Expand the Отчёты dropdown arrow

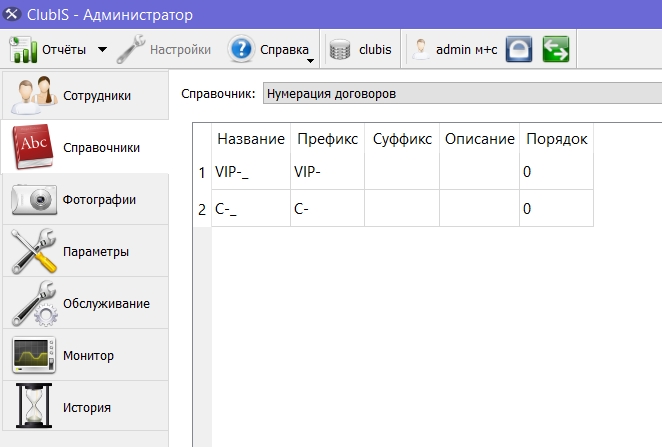102,49
